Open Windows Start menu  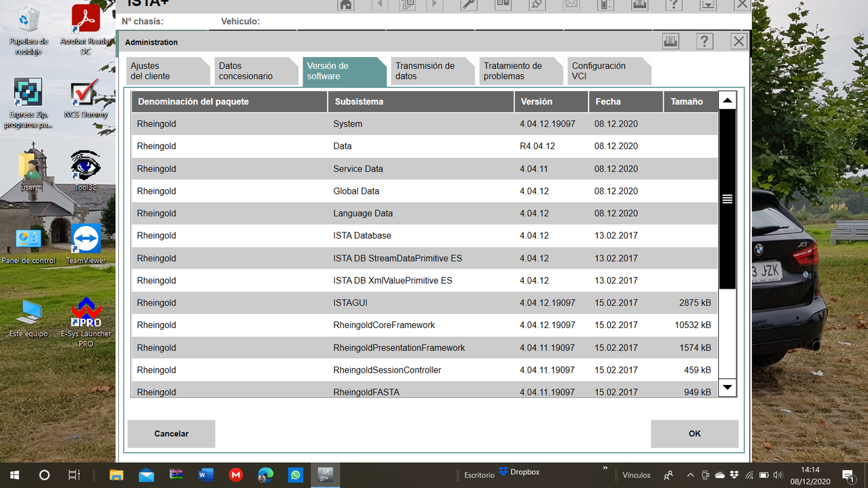click(x=14, y=475)
